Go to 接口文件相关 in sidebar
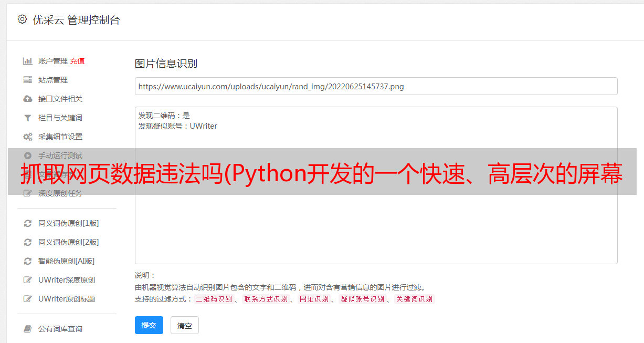 60,99
